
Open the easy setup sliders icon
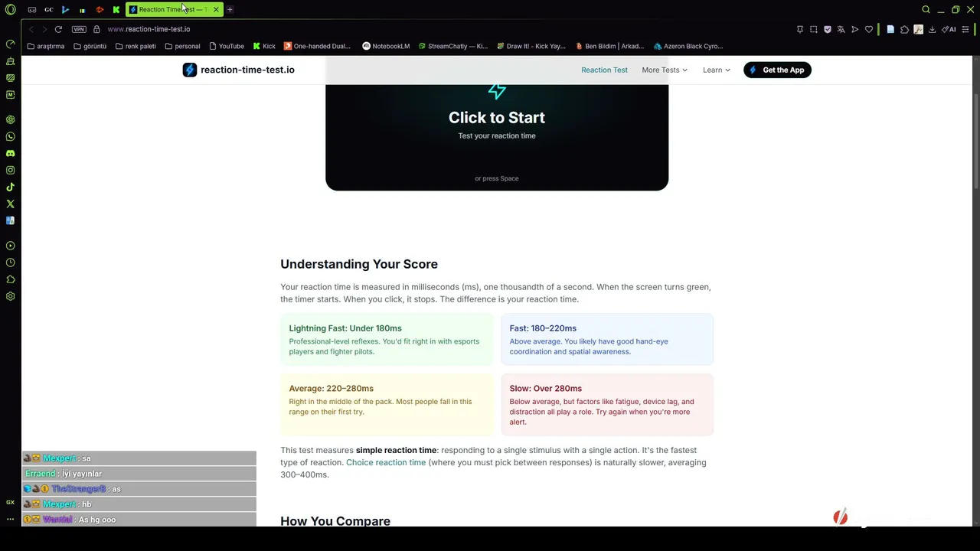(x=965, y=29)
